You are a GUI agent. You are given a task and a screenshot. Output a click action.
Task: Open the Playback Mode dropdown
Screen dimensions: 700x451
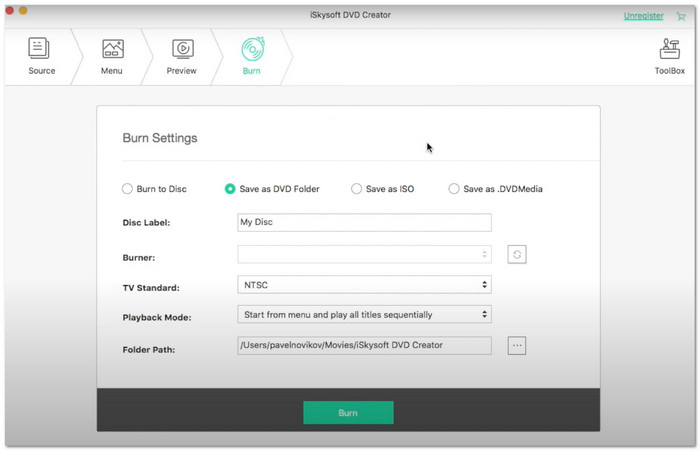tap(364, 315)
